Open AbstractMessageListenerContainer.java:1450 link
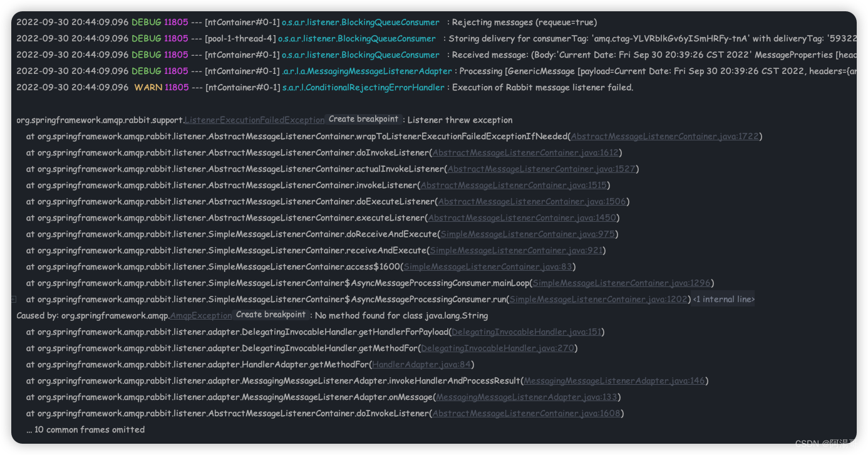 click(522, 217)
